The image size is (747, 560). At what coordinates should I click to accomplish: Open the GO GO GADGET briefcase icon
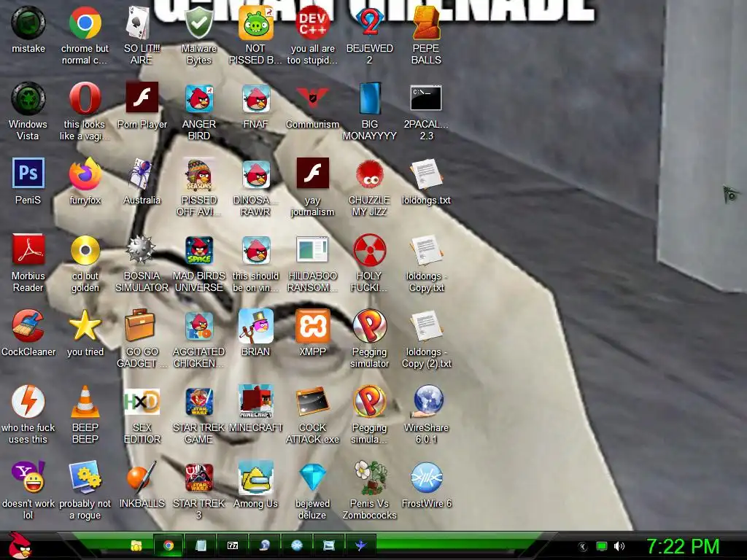[142, 326]
